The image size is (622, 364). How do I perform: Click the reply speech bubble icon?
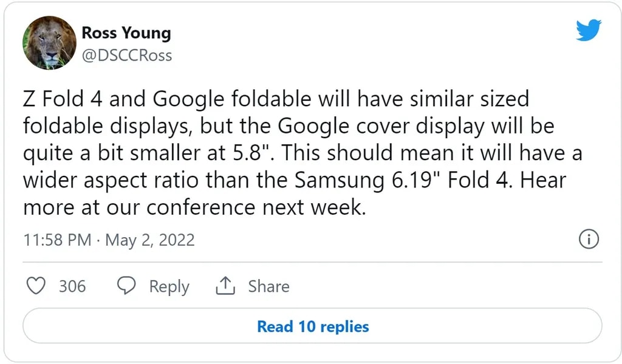[x=126, y=286]
